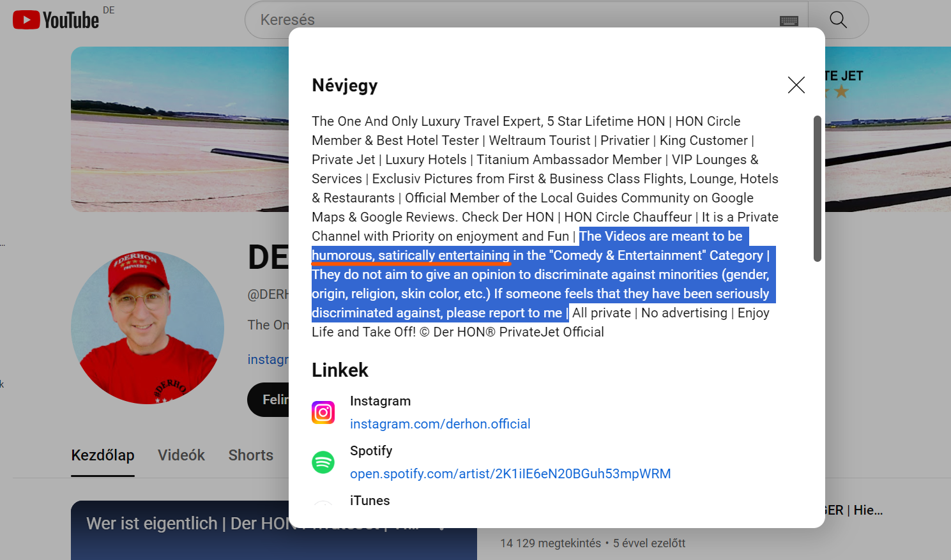
Task: Switch to the Shorts tab
Action: [x=251, y=455]
